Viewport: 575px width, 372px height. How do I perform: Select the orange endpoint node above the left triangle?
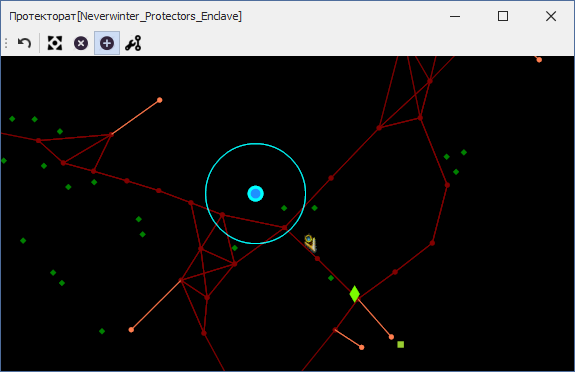(x=160, y=100)
